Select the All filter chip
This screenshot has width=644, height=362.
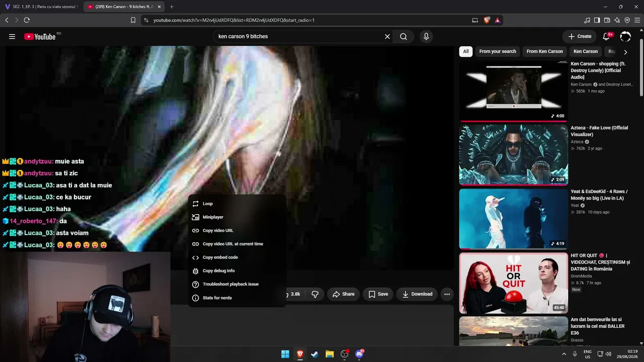(x=466, y=51)
